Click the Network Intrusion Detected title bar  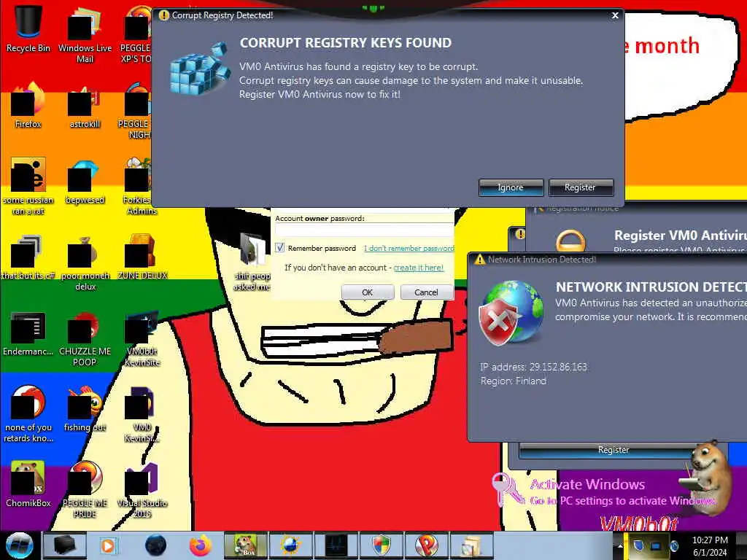(x=608, y=260)
